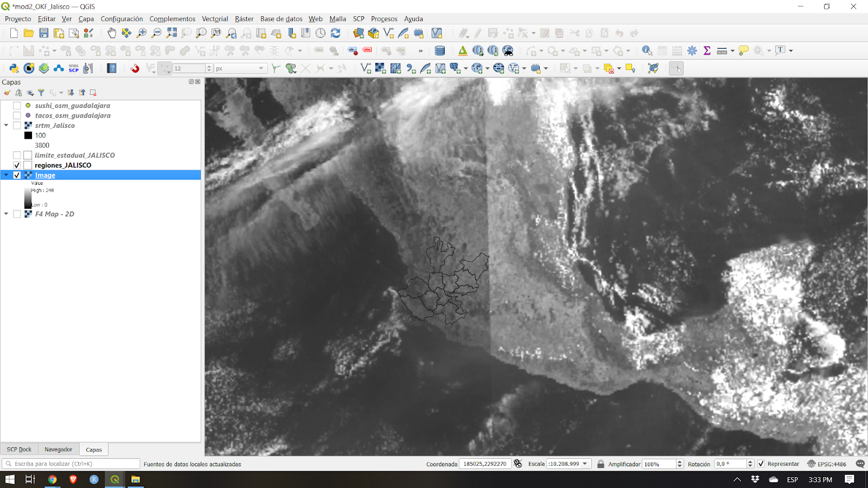
Task: Select the Identify Features tool
Action: [647, 50]
